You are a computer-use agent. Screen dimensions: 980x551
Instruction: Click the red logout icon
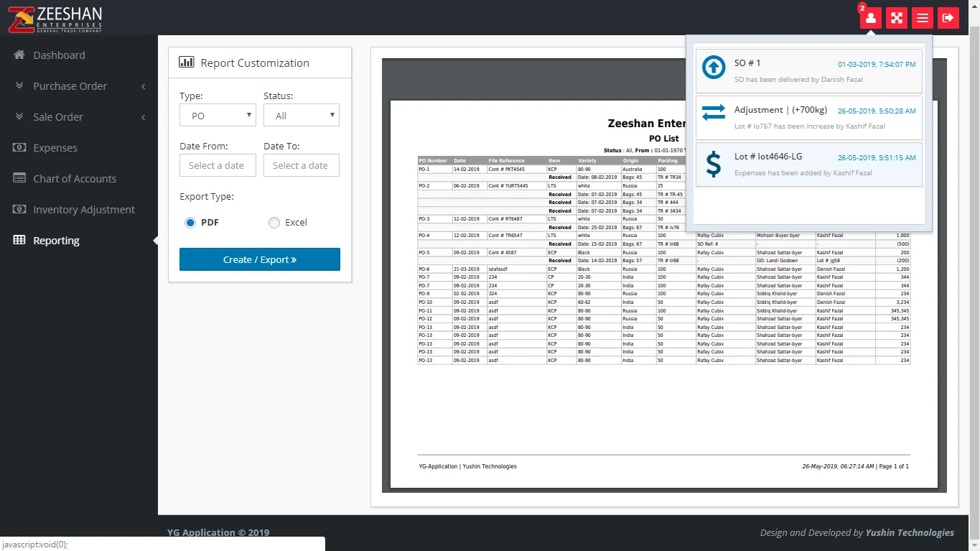(x=948, y=18)
